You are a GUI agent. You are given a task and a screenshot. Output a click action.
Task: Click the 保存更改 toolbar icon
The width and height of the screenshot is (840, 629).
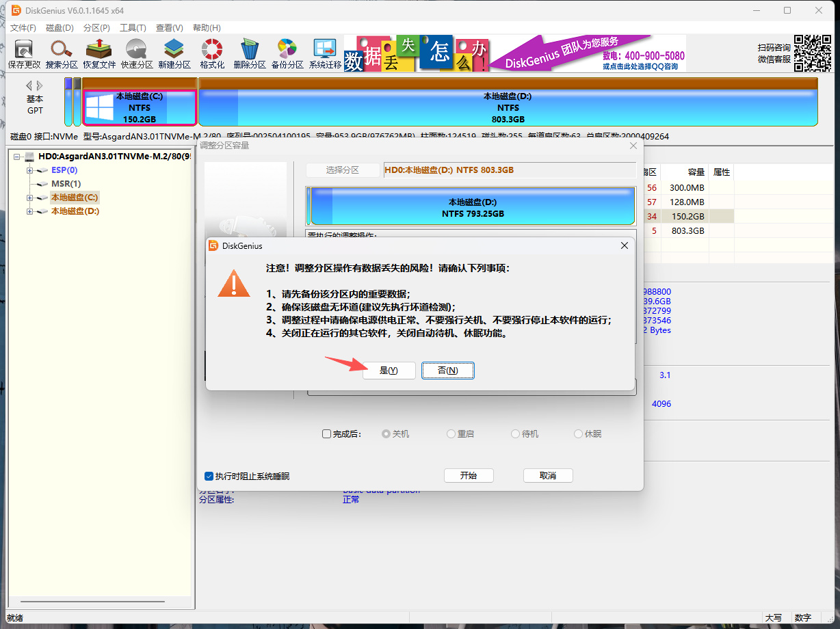coord(25,53)
